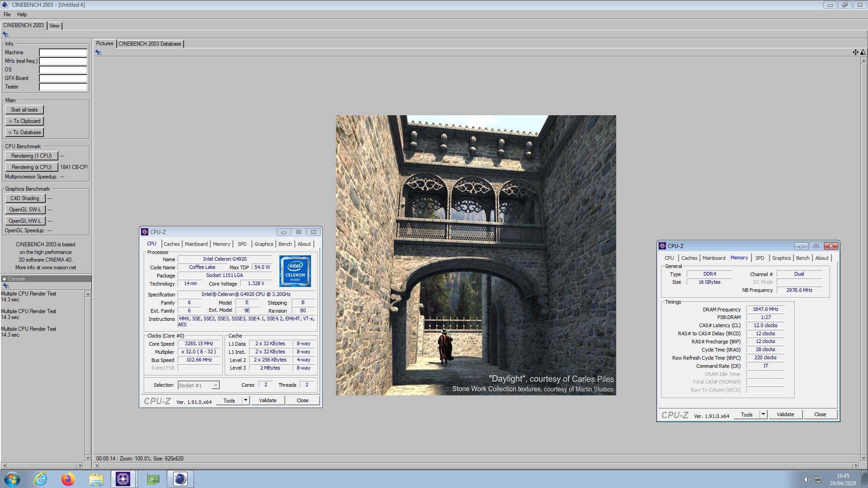Click the CPU-Z title bar icon in left window
Screen dimensions: 868x488
pos(145,232)
